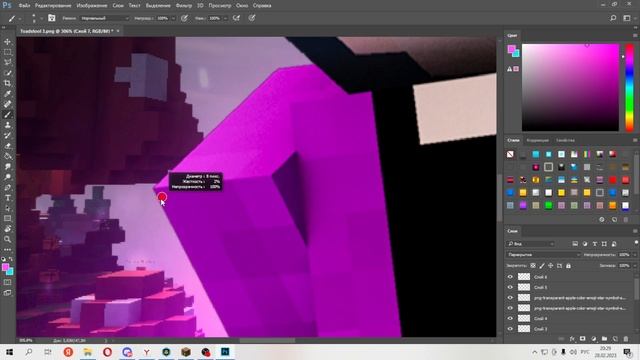Add layer style with fx icon
Screen dimensions: 640x360
572,339
